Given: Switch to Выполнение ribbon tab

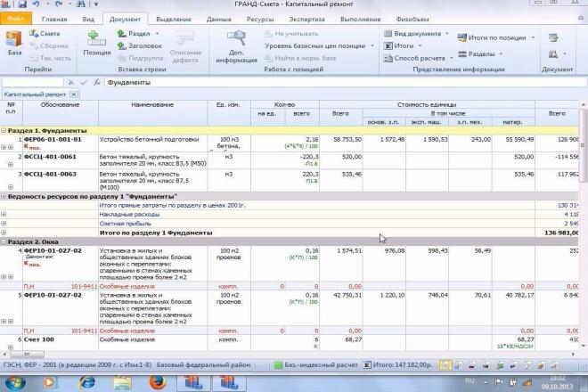Looking at the screenshot, I should pos(361,19).
